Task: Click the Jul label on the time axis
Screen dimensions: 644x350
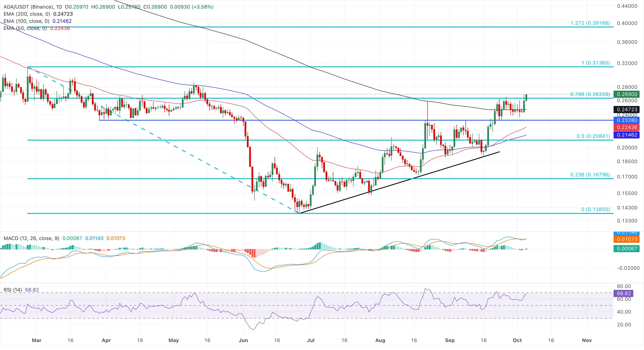Action: click(311, 340)
